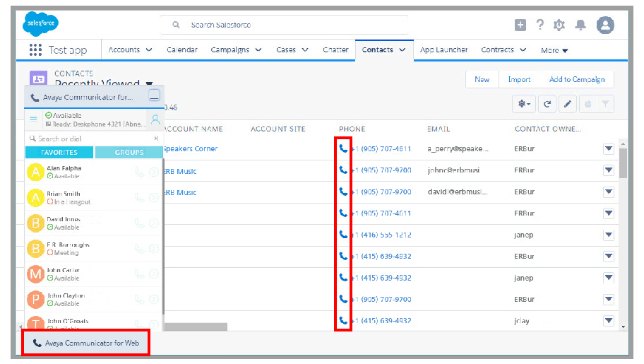The width and height of the screenshot is (644, 364).
Task: Expand the Contacts tab chevron
Action: tap(402, 49)
